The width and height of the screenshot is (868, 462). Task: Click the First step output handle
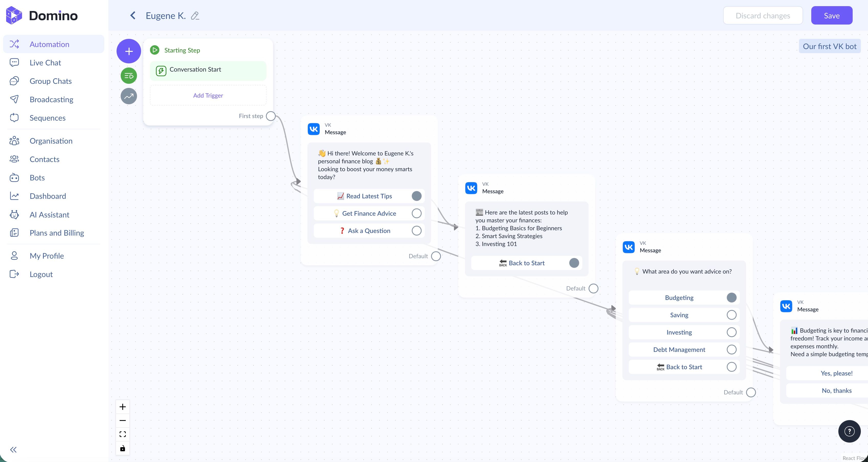pyautogui.click(x=271, y=116)
